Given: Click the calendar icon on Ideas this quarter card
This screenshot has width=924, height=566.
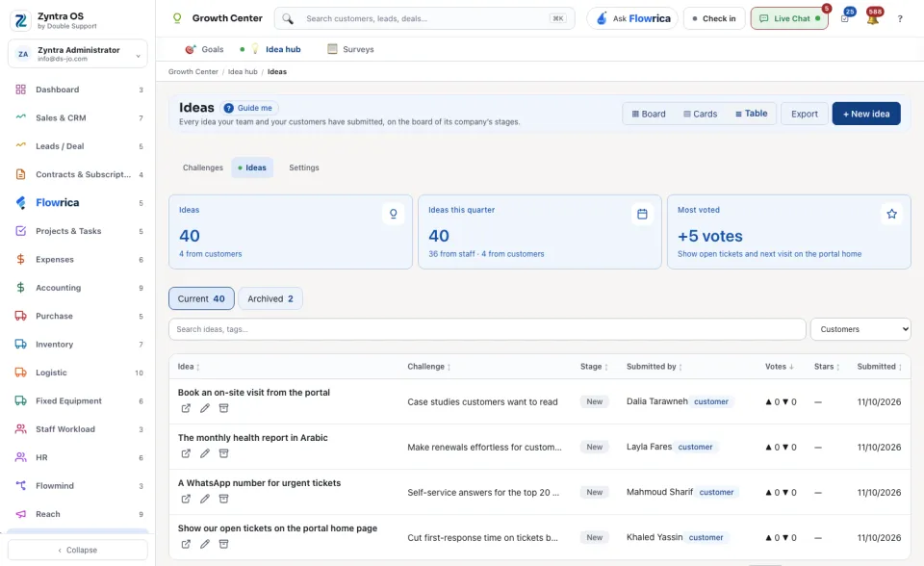Looking at the screenshot, I should coord(642,214).
